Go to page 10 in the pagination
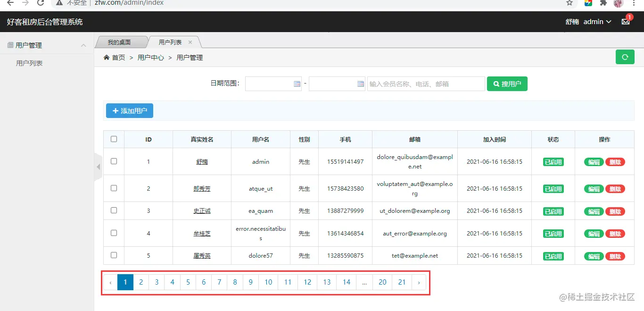Image resolution: width=644 pixels, height=311 pixels. point(268,282)
